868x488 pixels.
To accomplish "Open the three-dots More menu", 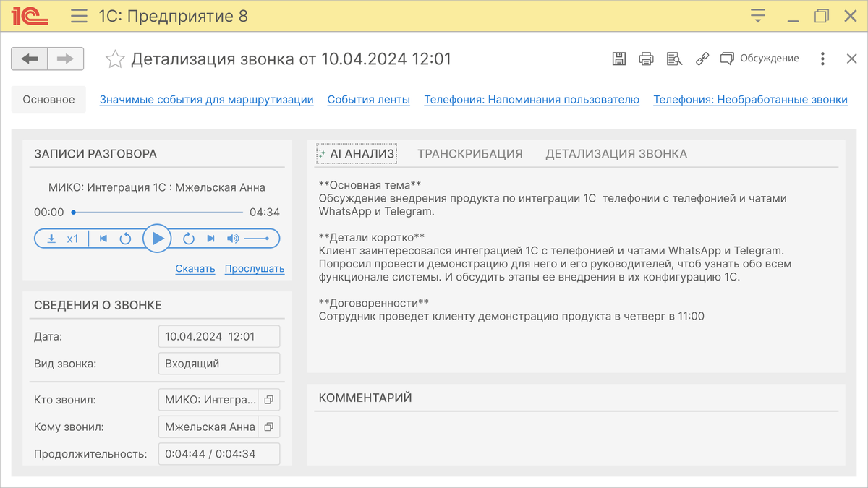I will (x=822, y=59).
